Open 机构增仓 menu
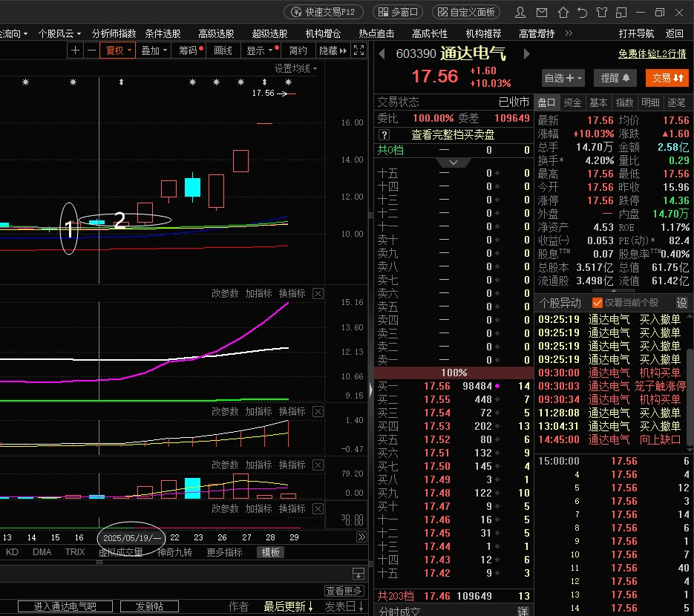 coord(323,33)
